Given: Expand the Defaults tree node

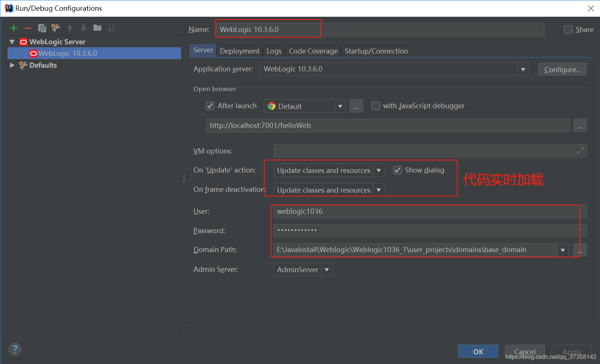Looking at the screenshot, I should 12,65.
